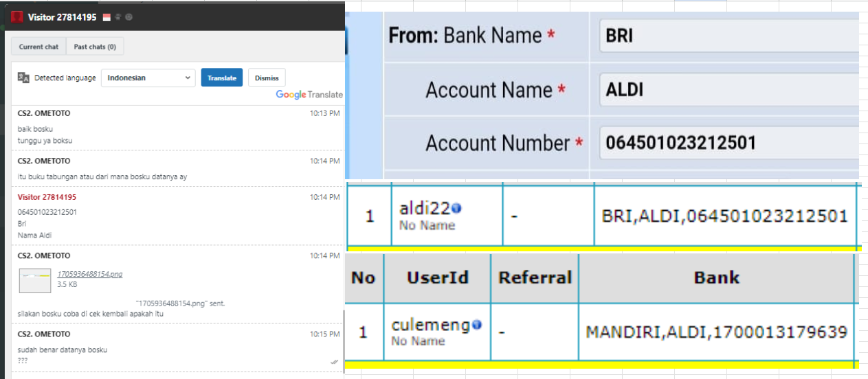Dismiss the translation prompt
The image size is (868, 379).
point(267,78)
